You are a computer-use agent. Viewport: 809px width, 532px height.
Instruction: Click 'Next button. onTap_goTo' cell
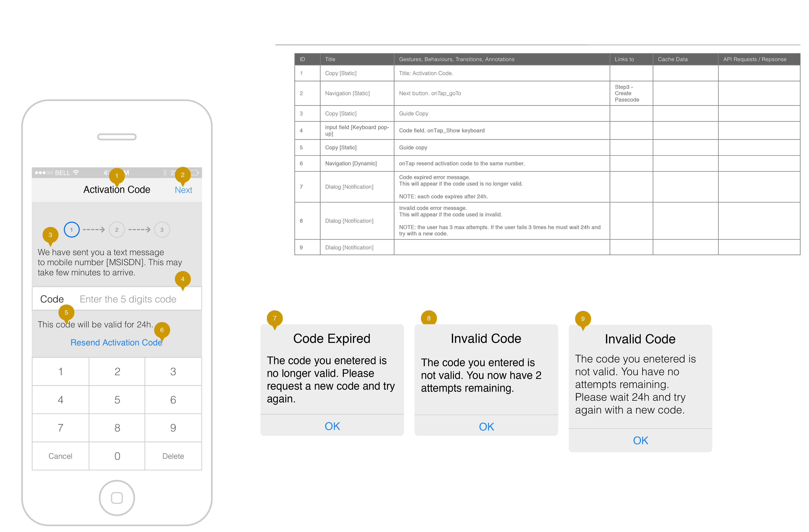pyautogui.click(x=502, y=93)
